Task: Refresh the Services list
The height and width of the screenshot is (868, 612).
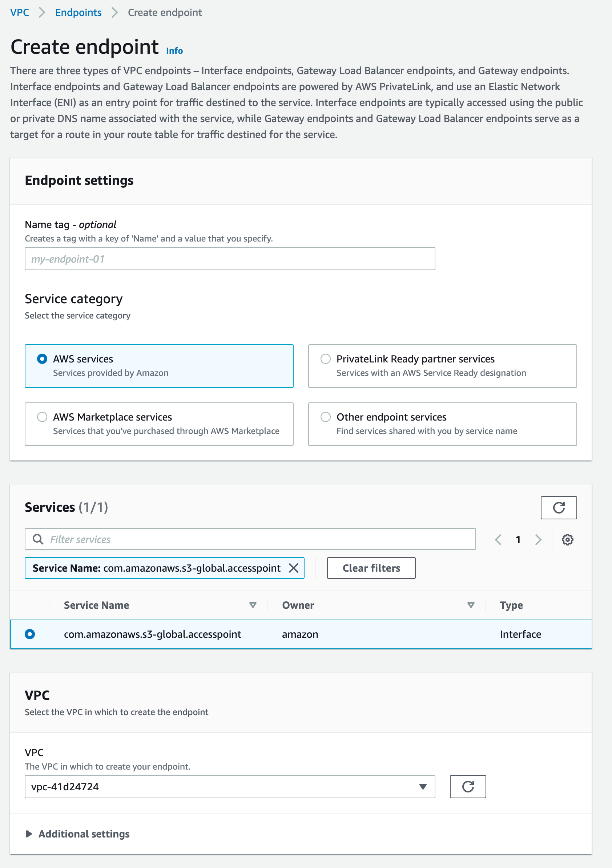Action: pos(559,508)
